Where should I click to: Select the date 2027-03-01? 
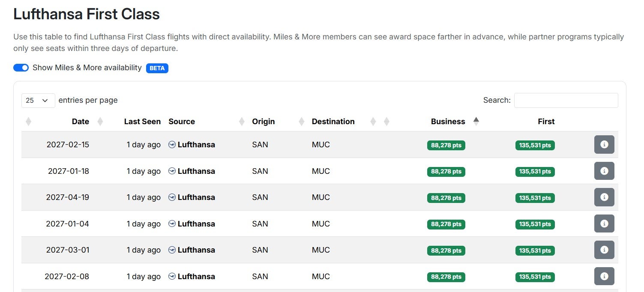(x=68, y=250)
